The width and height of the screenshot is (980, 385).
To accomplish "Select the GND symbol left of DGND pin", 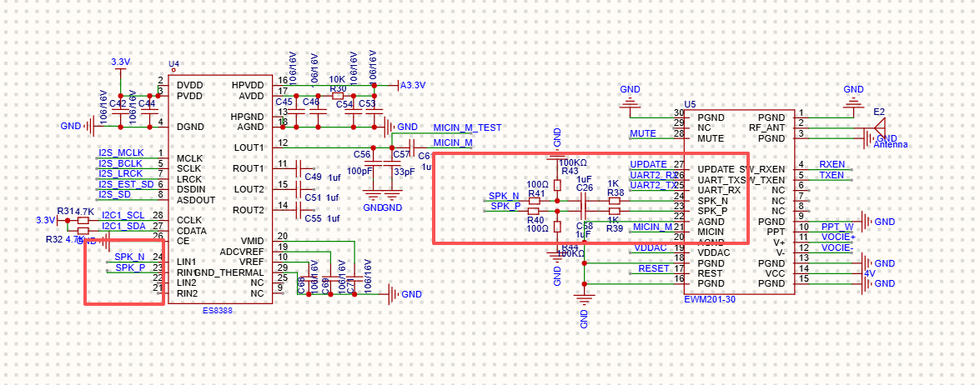I will tap(85, 127).
